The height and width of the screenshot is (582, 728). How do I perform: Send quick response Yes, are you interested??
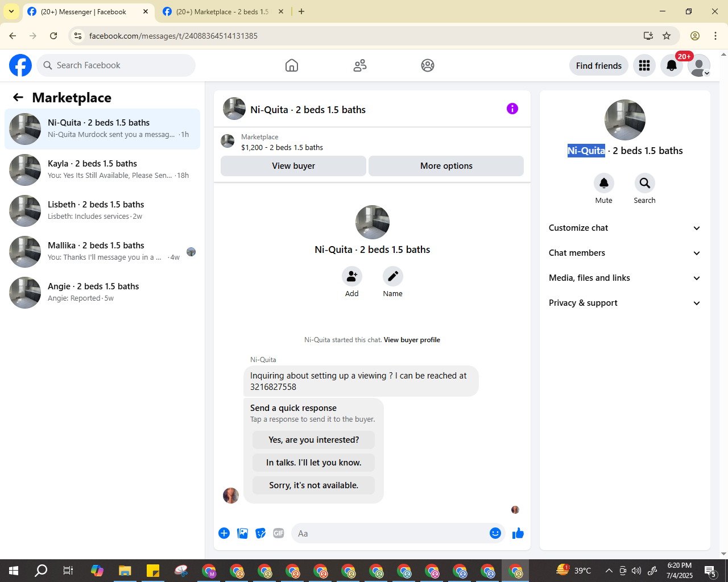click(x=314, y=440)
